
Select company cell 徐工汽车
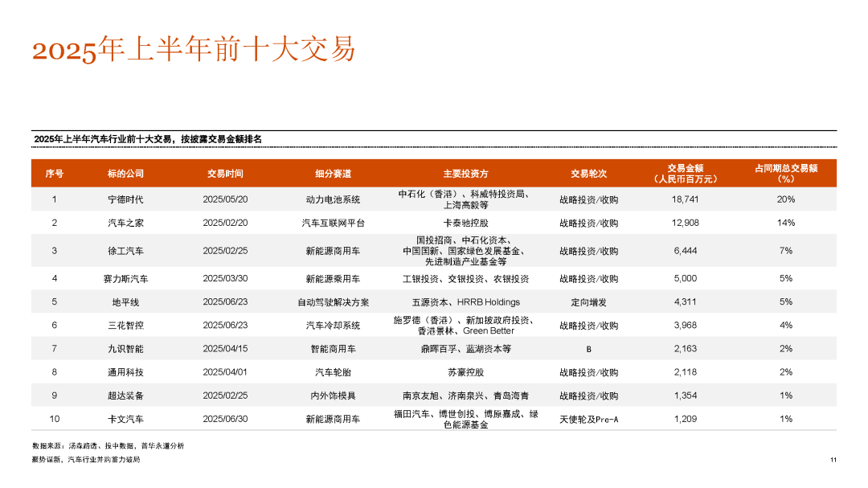(125, 251)
